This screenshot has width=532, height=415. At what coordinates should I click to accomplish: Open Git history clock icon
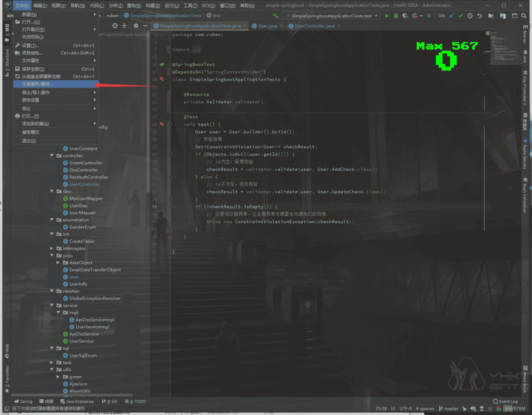470,16
